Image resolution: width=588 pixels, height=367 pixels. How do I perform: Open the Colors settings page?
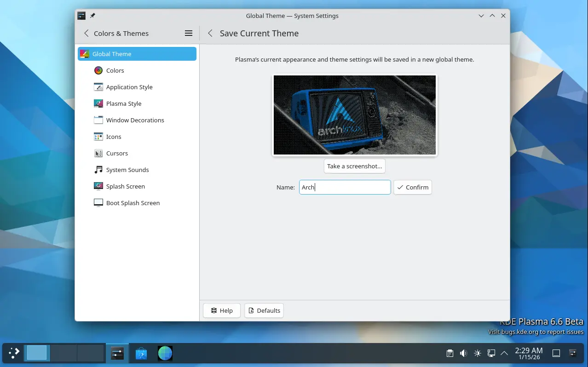point(115,70)
